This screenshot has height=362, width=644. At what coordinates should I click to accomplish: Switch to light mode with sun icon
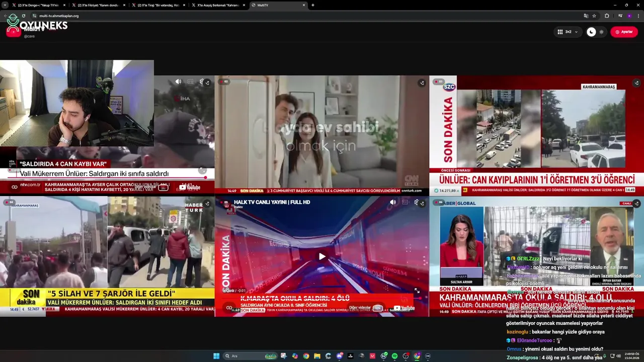(601, 32)
